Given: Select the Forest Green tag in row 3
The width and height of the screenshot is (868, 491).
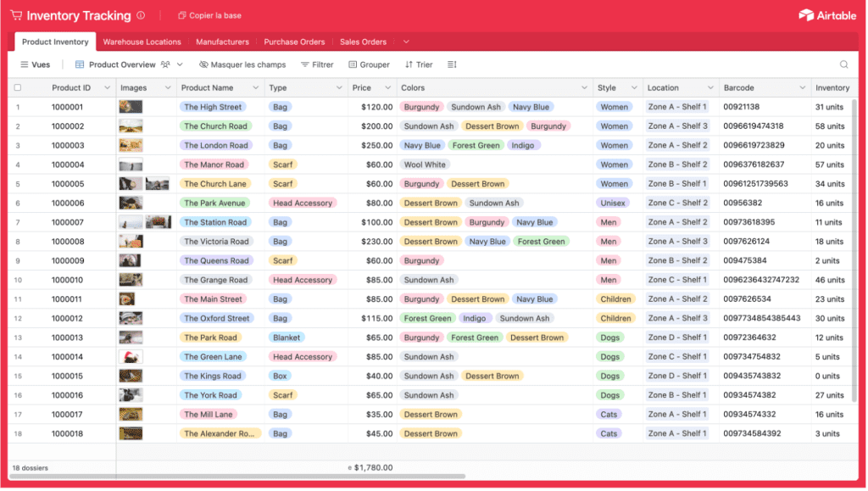Looking at the screenshot, I should [x=476, y=146].
